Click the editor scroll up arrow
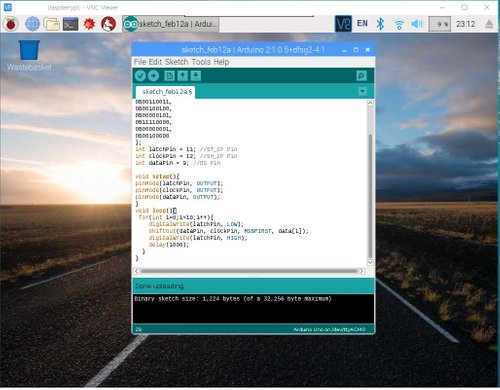Image resolution: width=500 pixels, height=390 pixels. click(370, 103)
